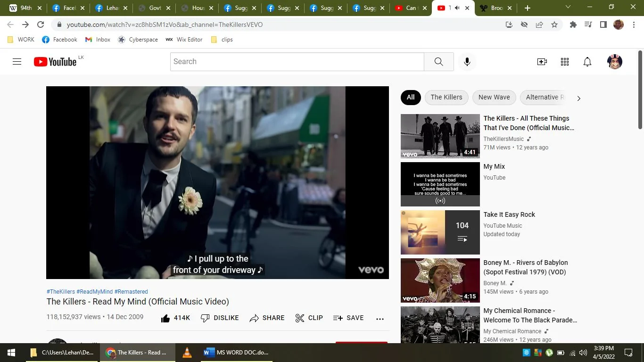Select the All filter chip
The image size is (644, 362).
coord(411,98)
